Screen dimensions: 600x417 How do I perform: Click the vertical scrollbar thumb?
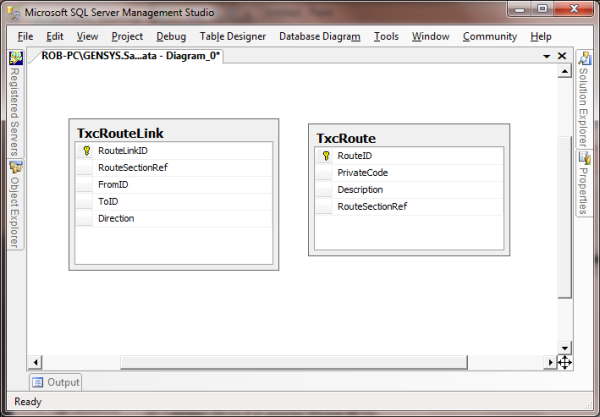point(565,217)
